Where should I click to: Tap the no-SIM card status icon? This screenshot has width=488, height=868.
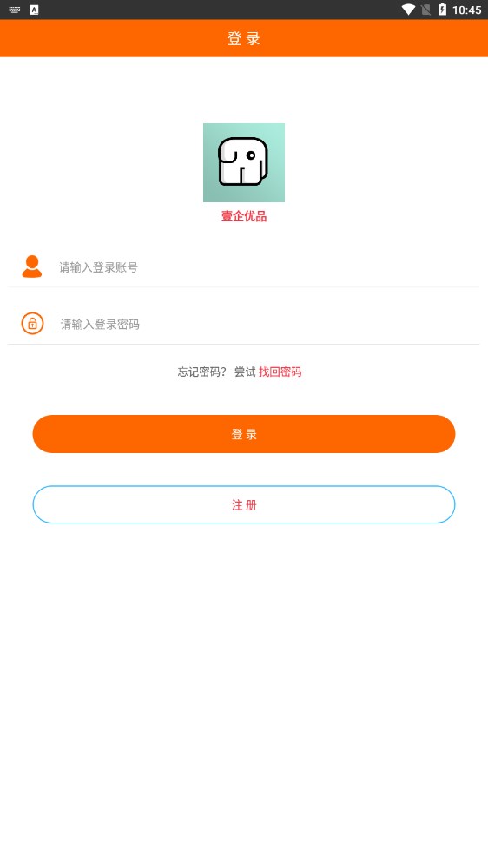pos(425,10)
